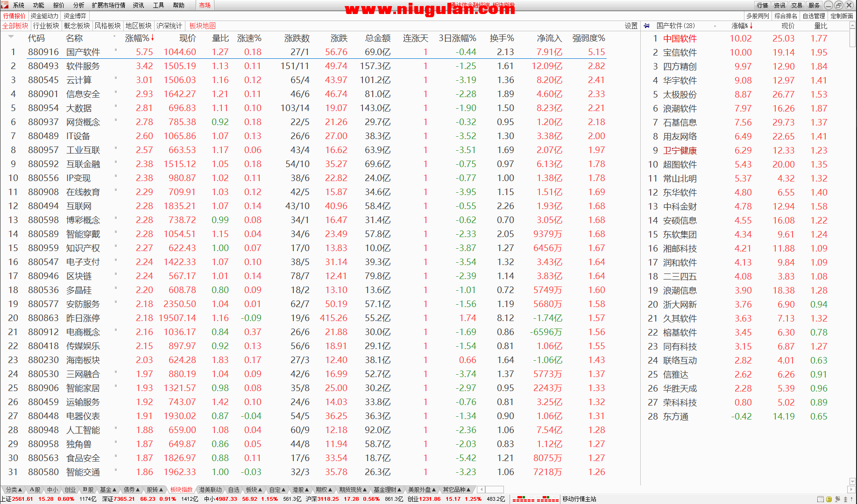Select stock 四方精创 in right panel
The width and height of the screenshot is (857, 504).
coord(680,66)
